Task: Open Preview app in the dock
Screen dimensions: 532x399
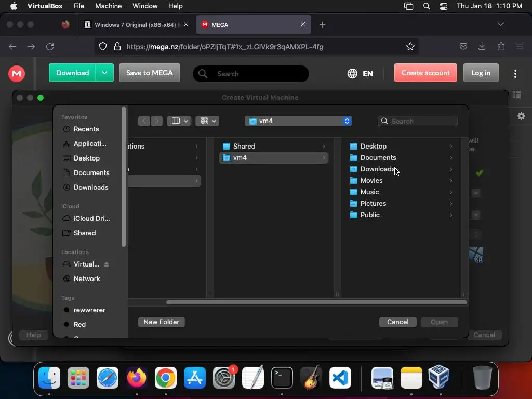Action: point(382,377)
